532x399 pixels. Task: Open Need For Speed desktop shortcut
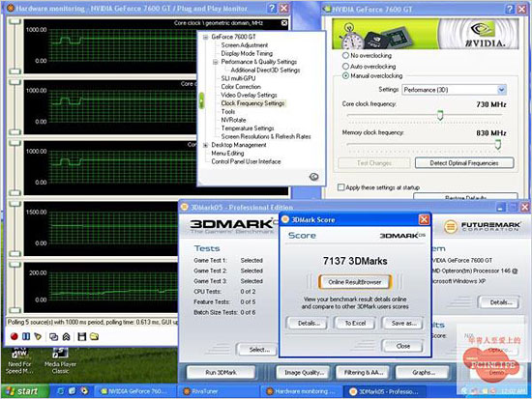(x=19, y=360)
